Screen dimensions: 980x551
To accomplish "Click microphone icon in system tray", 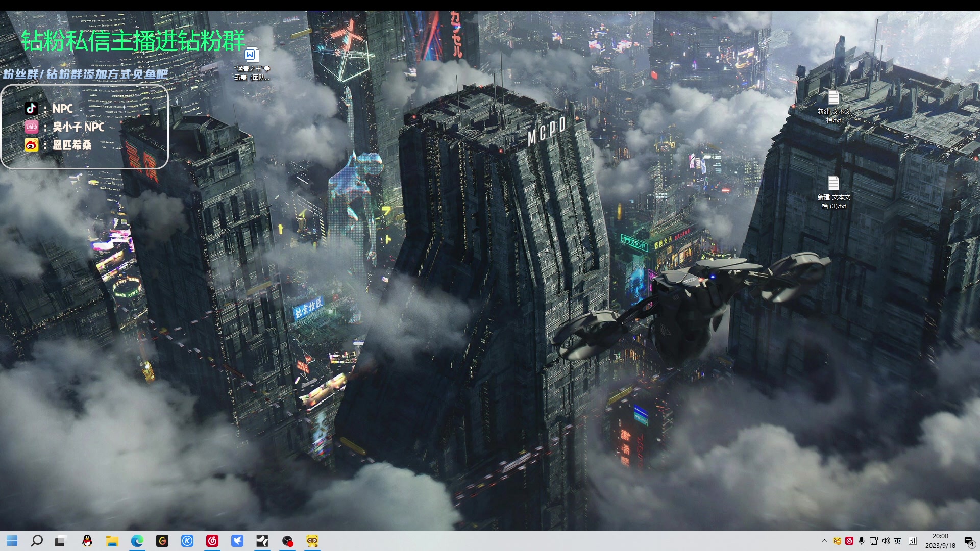I will click(862, 541).
